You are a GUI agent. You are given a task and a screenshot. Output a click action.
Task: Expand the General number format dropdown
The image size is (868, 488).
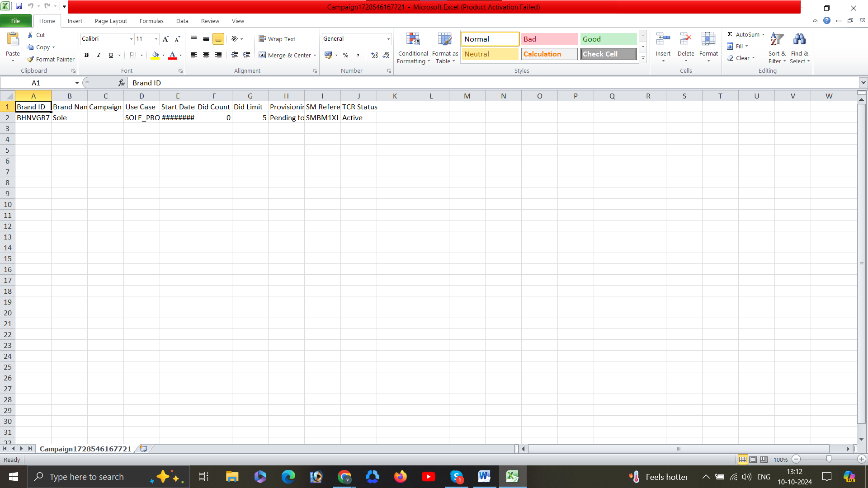(x=388, y=39)
